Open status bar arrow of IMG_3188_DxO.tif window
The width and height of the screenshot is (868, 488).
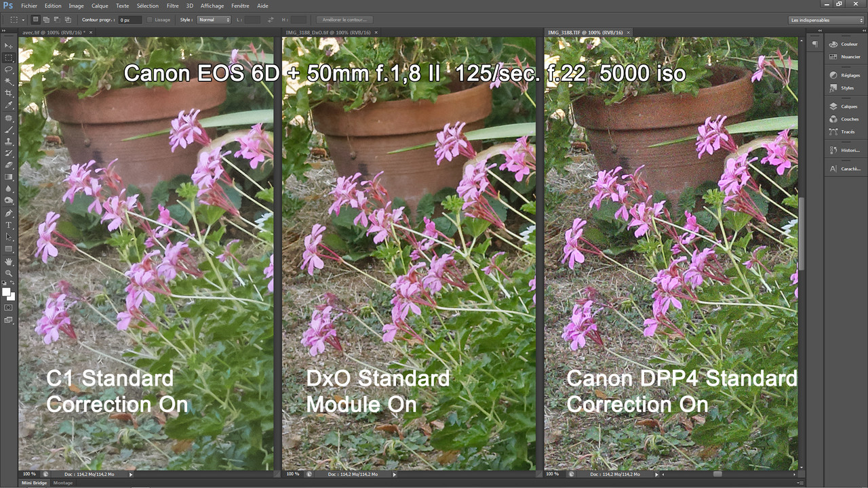393,474
